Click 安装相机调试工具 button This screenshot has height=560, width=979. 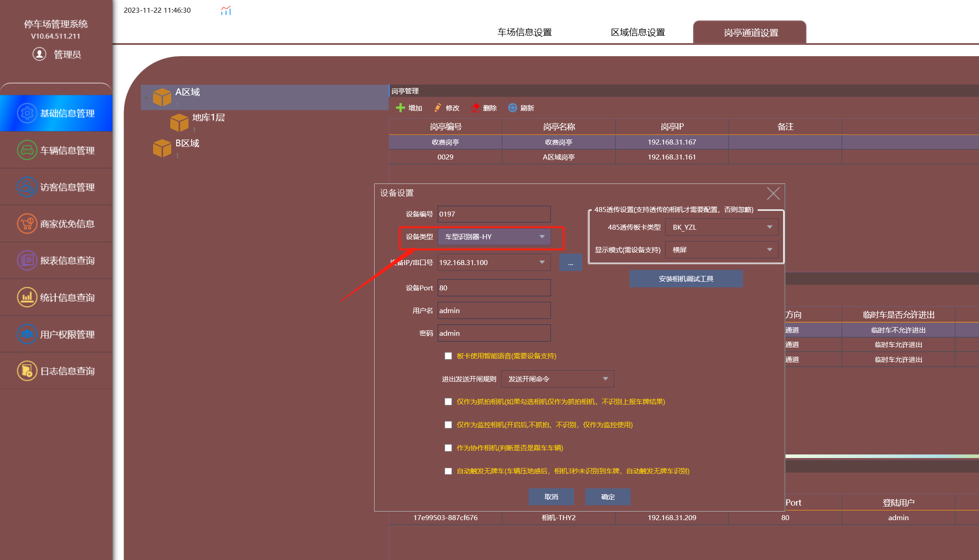pos(686,279)
